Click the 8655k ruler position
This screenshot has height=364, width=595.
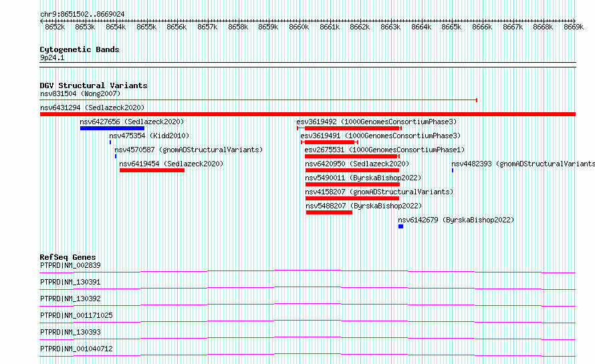pyautogui.click(x=146, y=27)
